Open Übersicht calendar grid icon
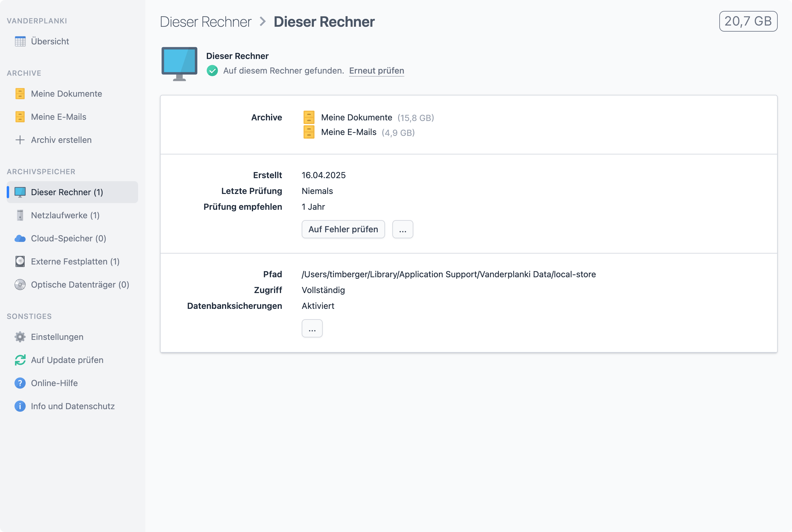 (20, 41)
